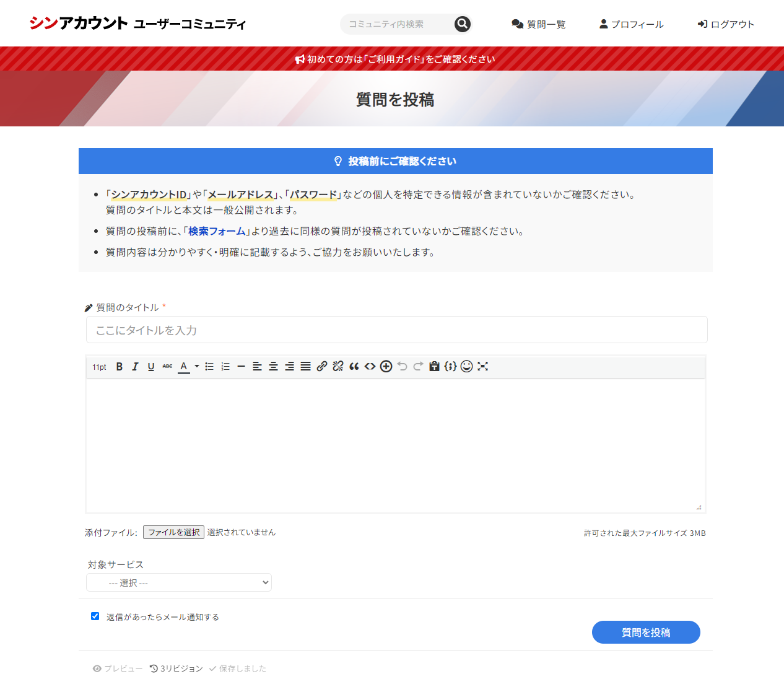Click the 質問を投稿 submit button
Viewport: 784px width, 692px height.
646,633
